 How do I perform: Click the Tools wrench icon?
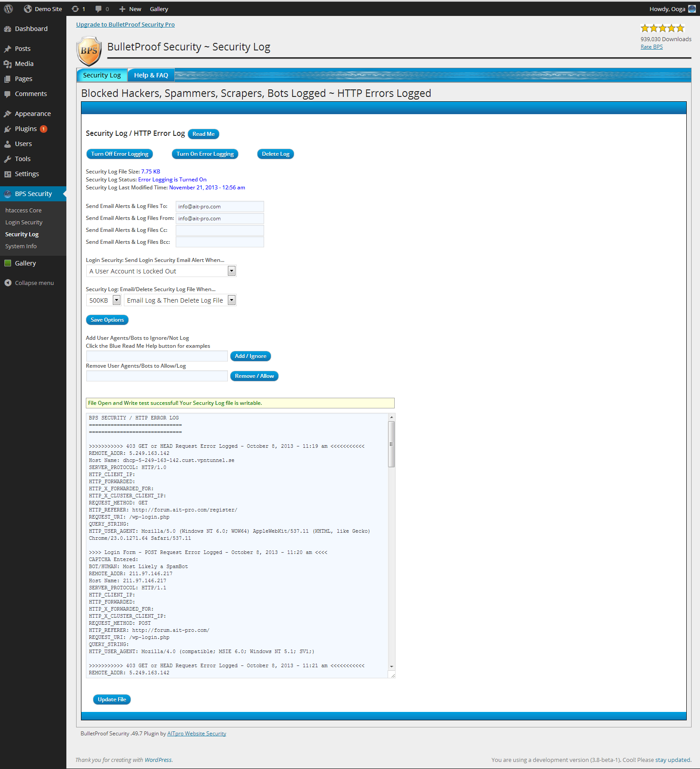point(8,159)
